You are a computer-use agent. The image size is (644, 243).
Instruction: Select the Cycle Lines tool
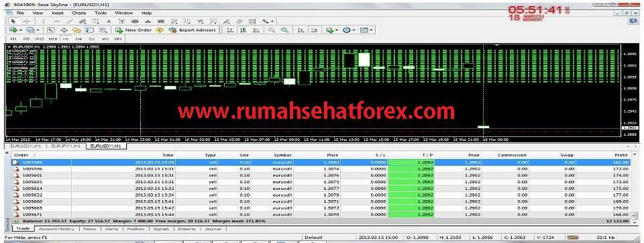[x=252, y=21]
